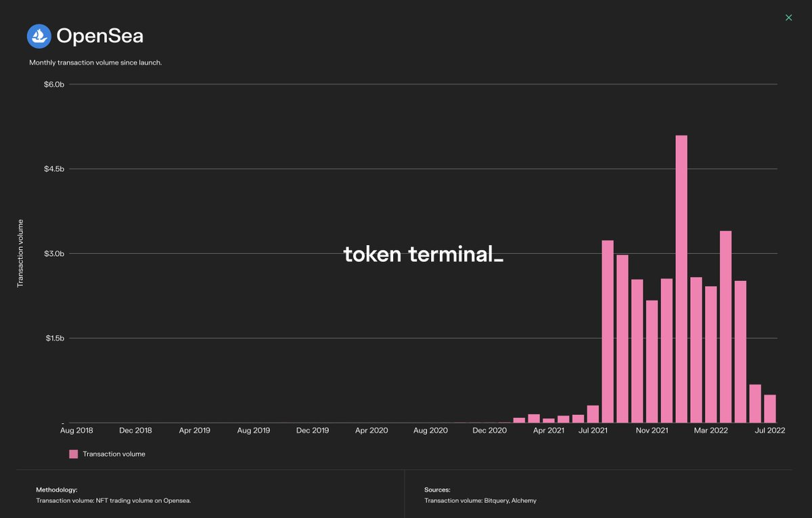This screenshot has width=812, height=518.
Task: Click the Apr 2019 x-axis label
Action: 194,430
